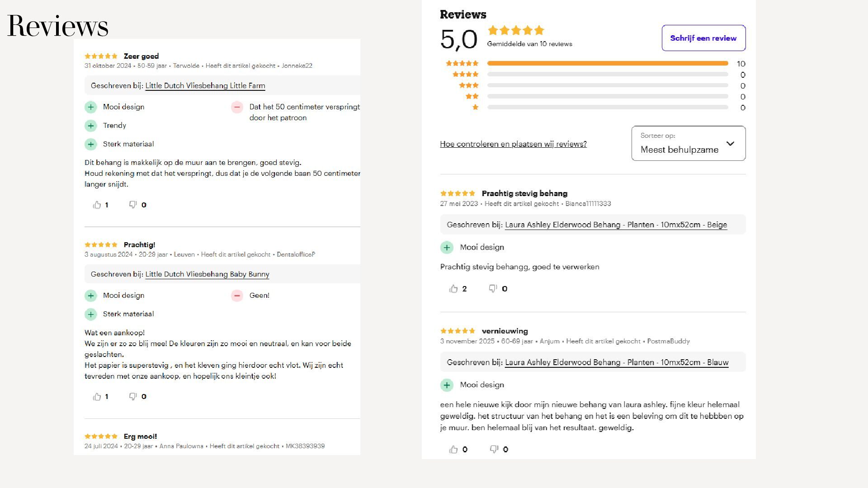Open 'Hoe controleren en plaatsen wij reviews?' link
Viewport: 868px width, 488px height.
(x=513, y=144)
